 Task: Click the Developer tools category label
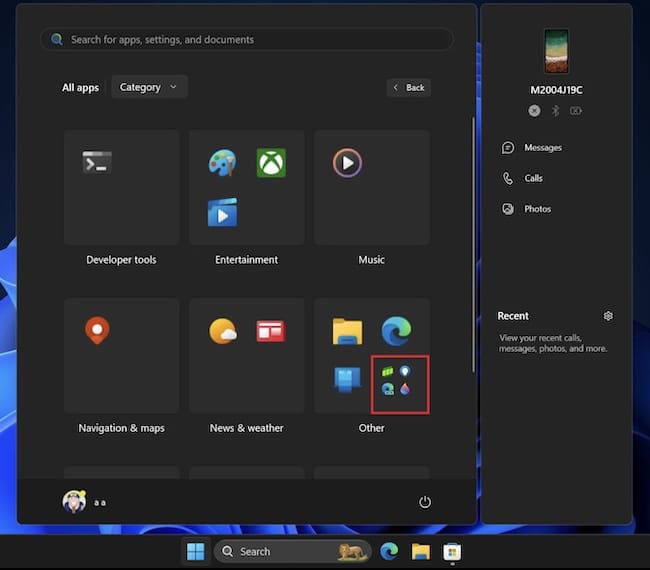click(x=121, y=260)
